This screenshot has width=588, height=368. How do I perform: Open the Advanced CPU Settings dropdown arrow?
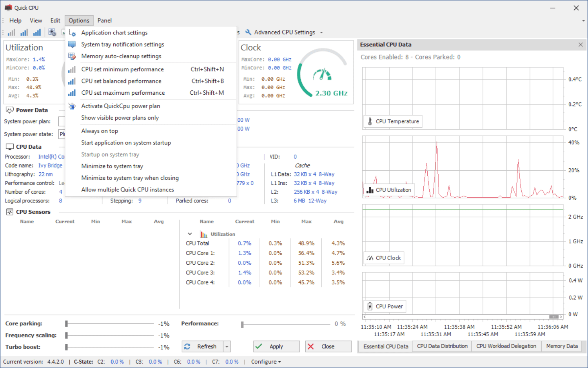point(321,32)
